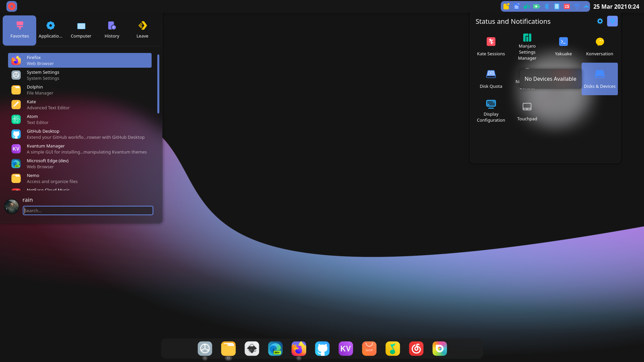This screenshot has width=644, height=362.
Task: Open Kate Sessions in the status panel
Action: click(491, 46)
